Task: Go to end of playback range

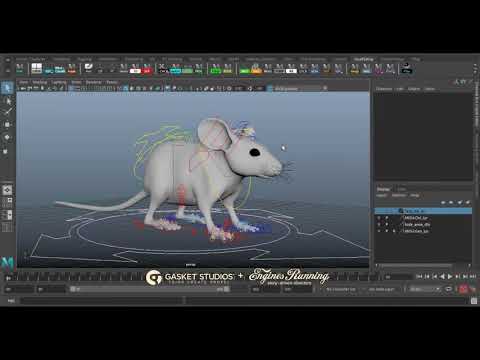Action: pyautogui.click(x=473, y=276)
